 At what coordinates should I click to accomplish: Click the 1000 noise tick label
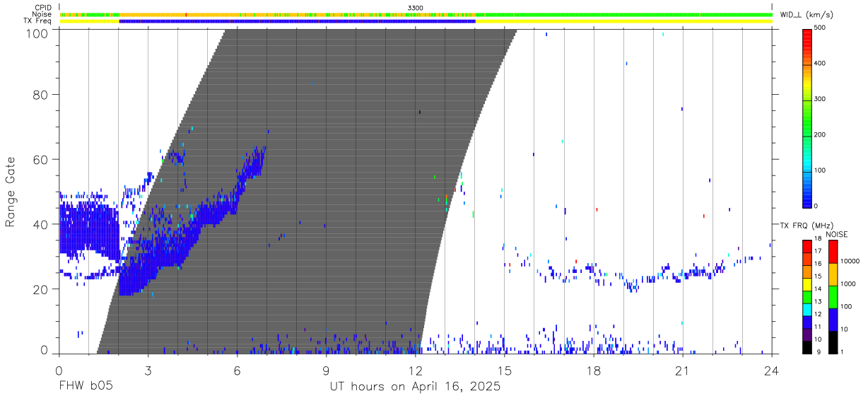click(848, 284)
